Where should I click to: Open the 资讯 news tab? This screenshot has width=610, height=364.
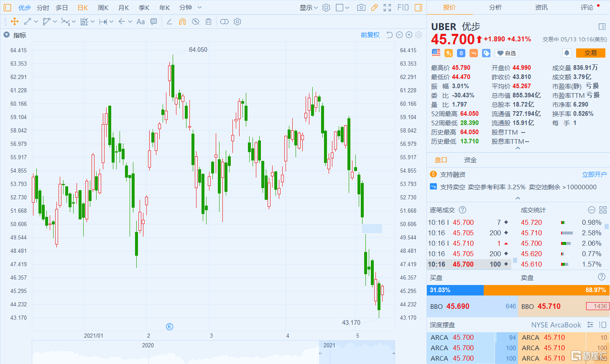(x=541, y=8)
